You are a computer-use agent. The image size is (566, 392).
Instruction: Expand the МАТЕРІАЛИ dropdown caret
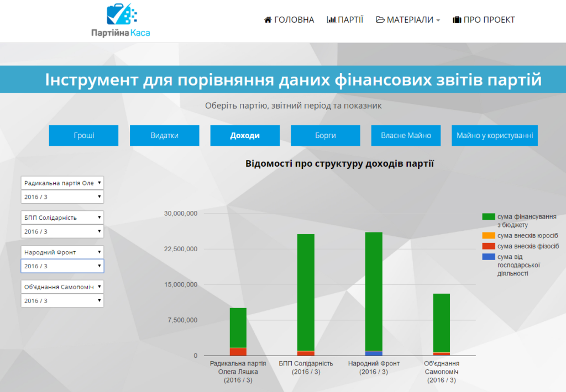pos(438,20)
